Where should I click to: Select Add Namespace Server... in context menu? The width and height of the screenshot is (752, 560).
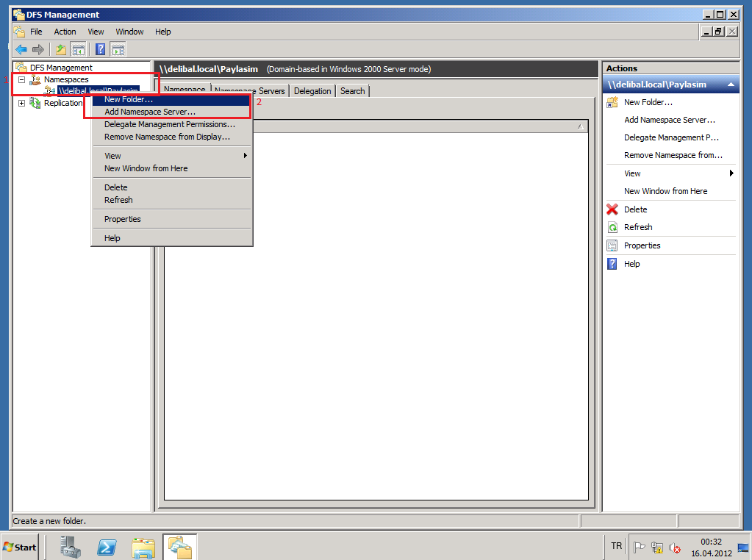click(150, 112)
